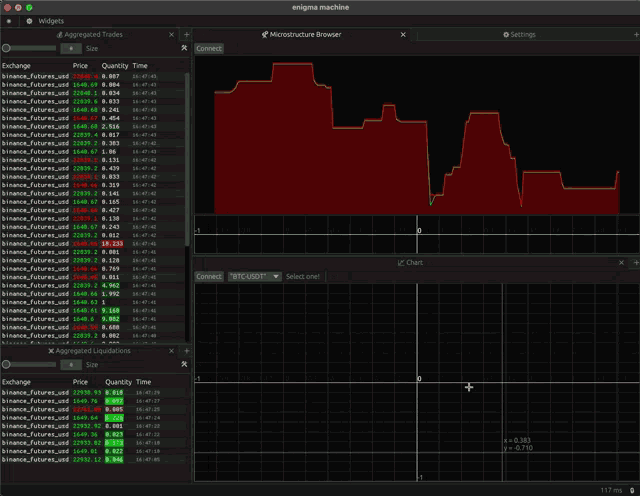
Task: Open the Widgets menu
Action: click(51, 21)
